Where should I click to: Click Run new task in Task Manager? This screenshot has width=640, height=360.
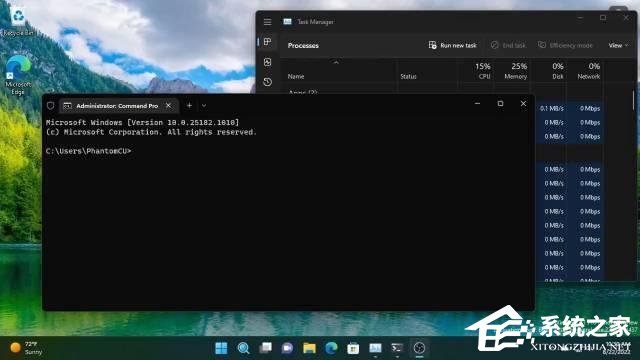coord(452,45)
